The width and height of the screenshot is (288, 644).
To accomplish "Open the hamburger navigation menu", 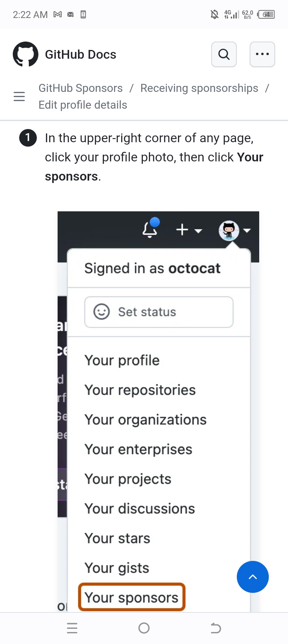I will tap(19, 96).
